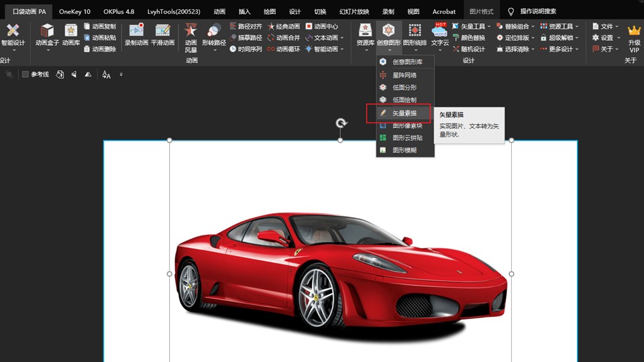This screenshot has height=362, width=644.
Task: Open the 设置 settings dropdown
Action: pos(605,38)
